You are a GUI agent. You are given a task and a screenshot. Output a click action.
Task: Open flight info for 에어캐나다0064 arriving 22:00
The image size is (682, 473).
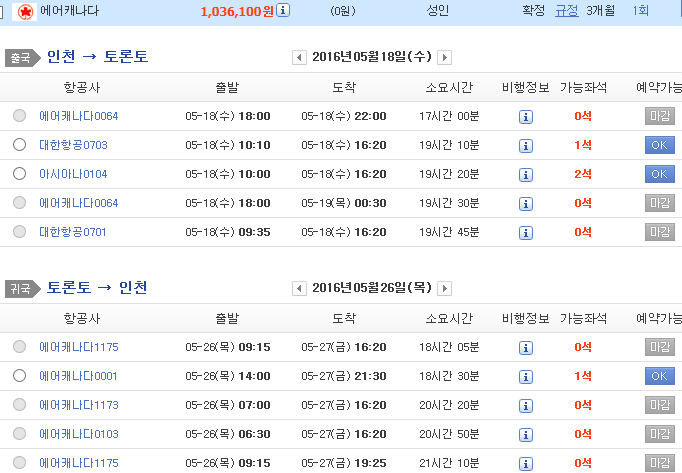[526, 117]
